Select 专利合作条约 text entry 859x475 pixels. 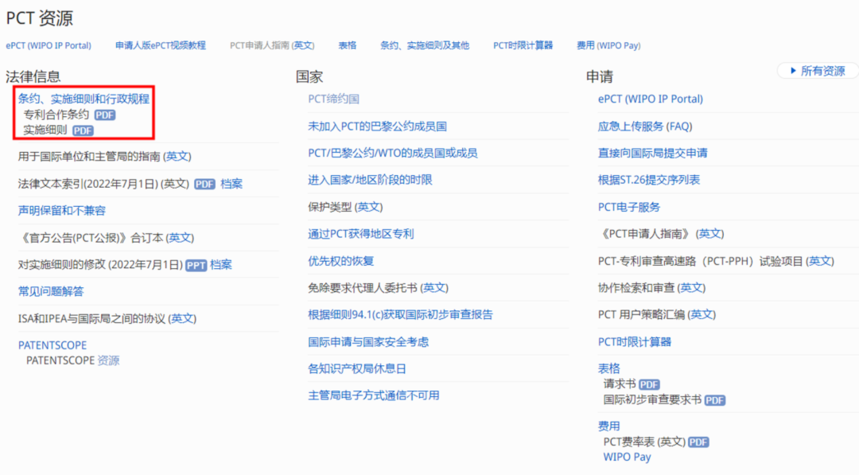(56, 115)
